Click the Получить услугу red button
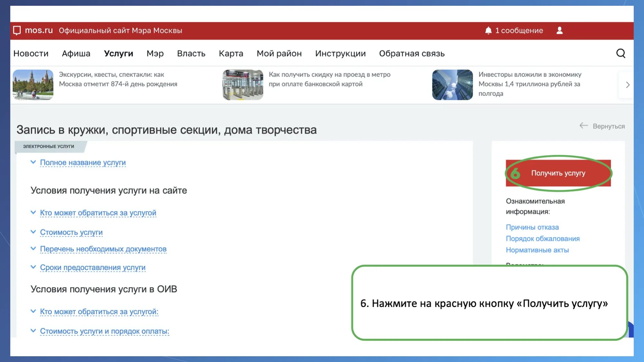644x362 pixels. point(558,173)
